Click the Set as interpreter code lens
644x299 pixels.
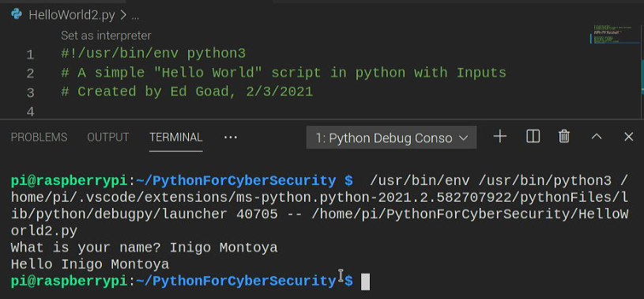coord(106,36)
